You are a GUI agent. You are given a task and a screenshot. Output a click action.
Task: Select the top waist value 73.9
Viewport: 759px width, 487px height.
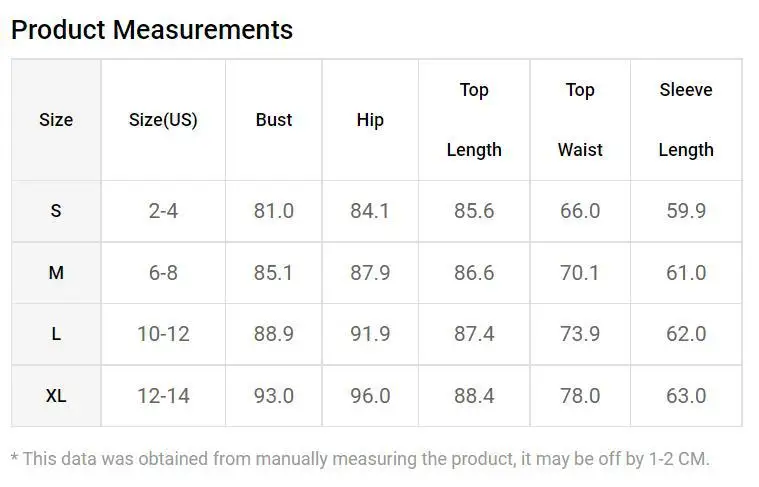pyautogui.click(x=580, y=334)
